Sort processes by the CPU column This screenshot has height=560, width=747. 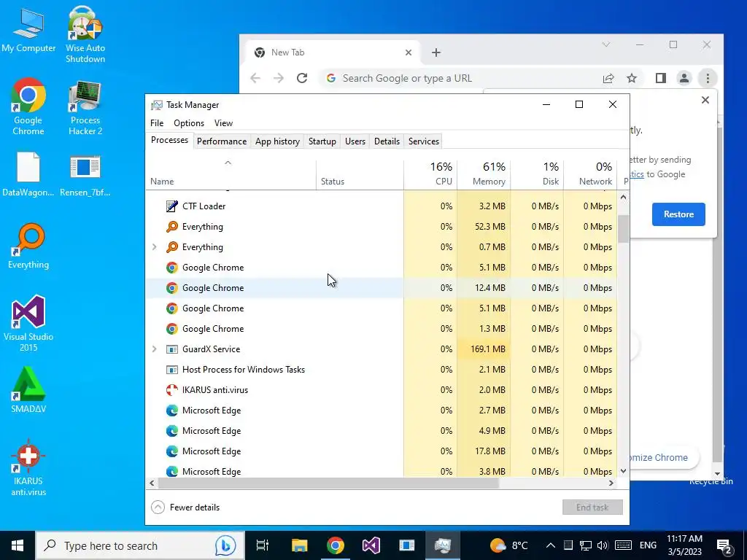tap(430, 174)
